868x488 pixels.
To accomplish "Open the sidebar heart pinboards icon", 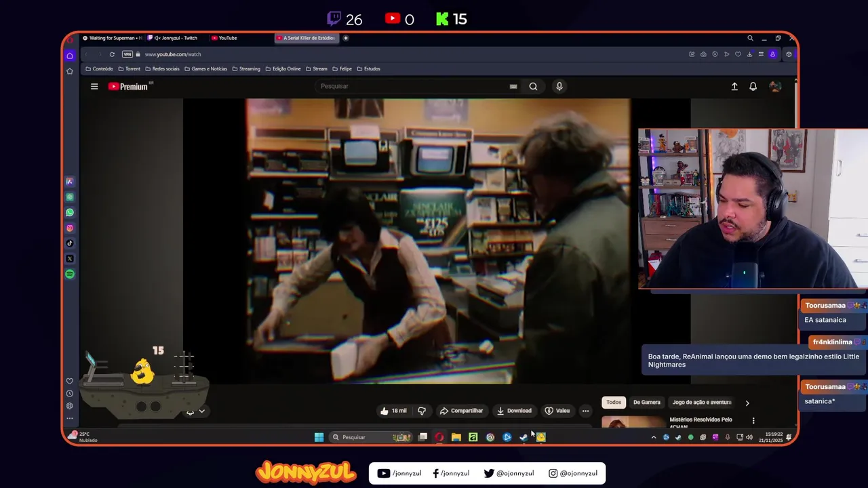I will pos(70,381).
